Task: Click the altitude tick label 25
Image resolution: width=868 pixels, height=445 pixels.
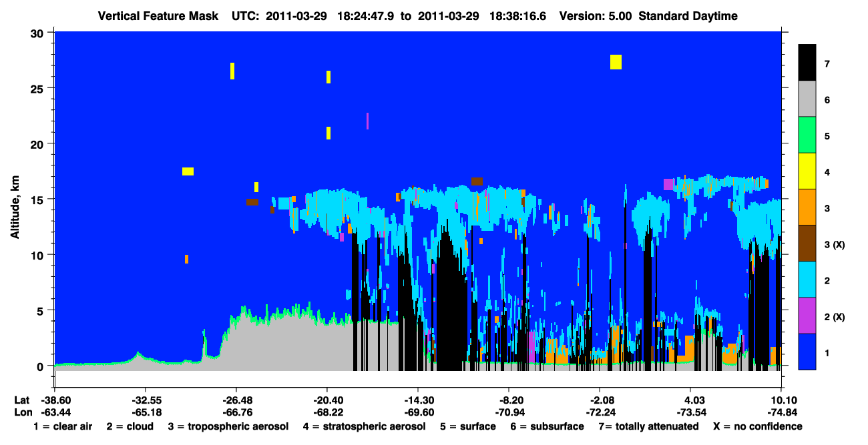Action: [x=38, y=88]
